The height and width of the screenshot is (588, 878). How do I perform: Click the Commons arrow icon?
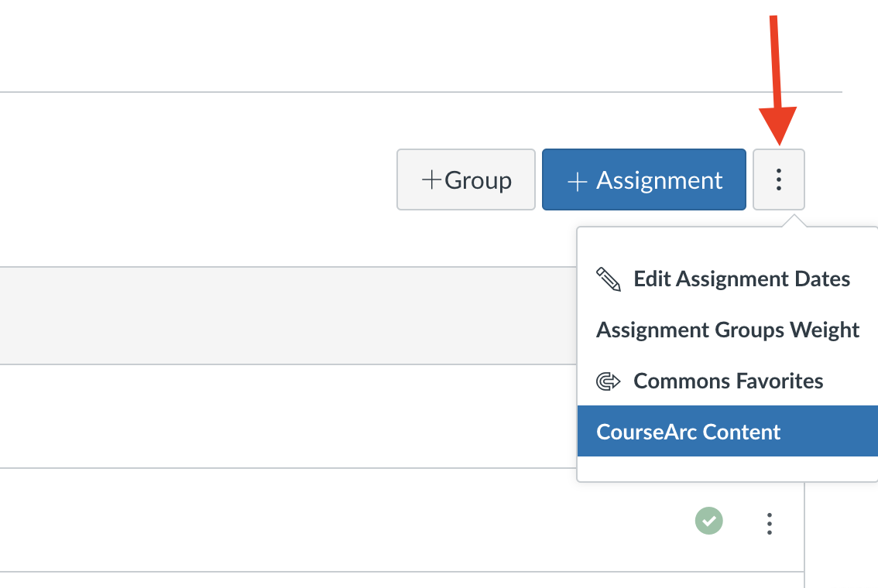pyautogui.click(x=609, y=381)
